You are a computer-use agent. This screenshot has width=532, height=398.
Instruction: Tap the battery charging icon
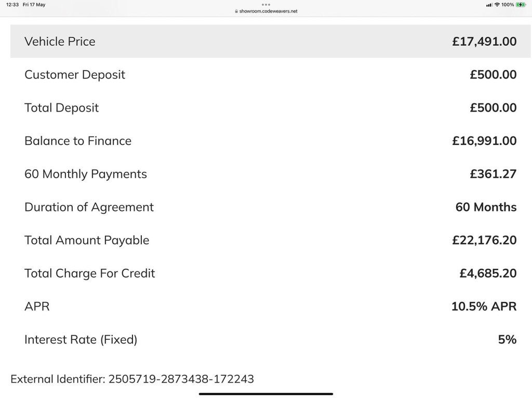(521, 5)
